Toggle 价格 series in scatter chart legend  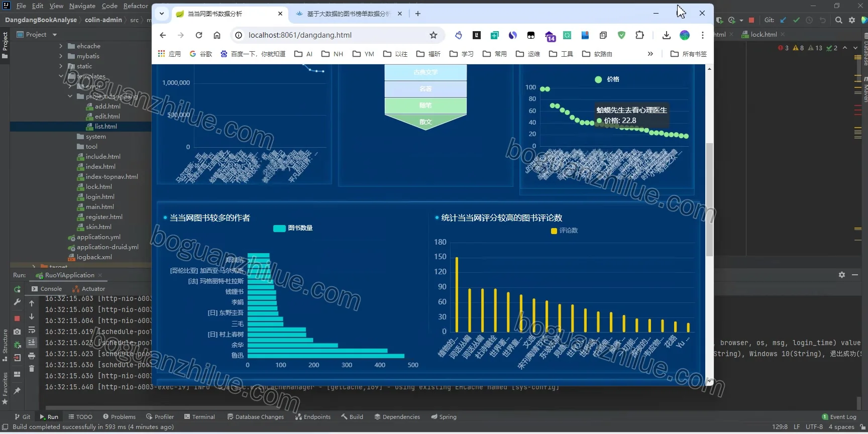pyautogui.click(x=607, y=79)
